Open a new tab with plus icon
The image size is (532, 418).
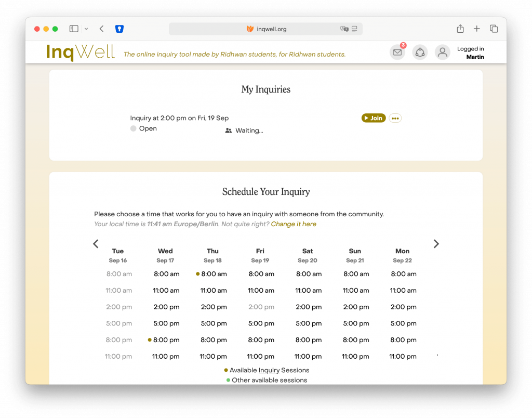click(x=477, y=29)
